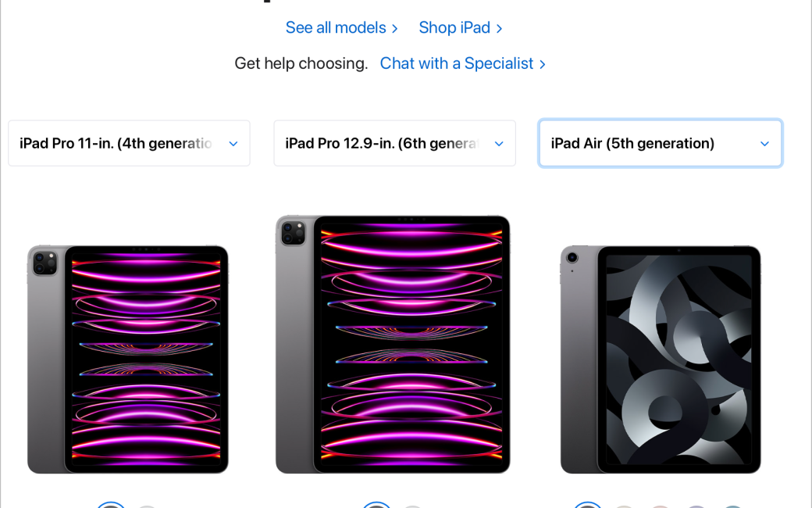Select pink swatch under iPad Air
This screenshot has width=812, height=508.
(x=661, y=506)
